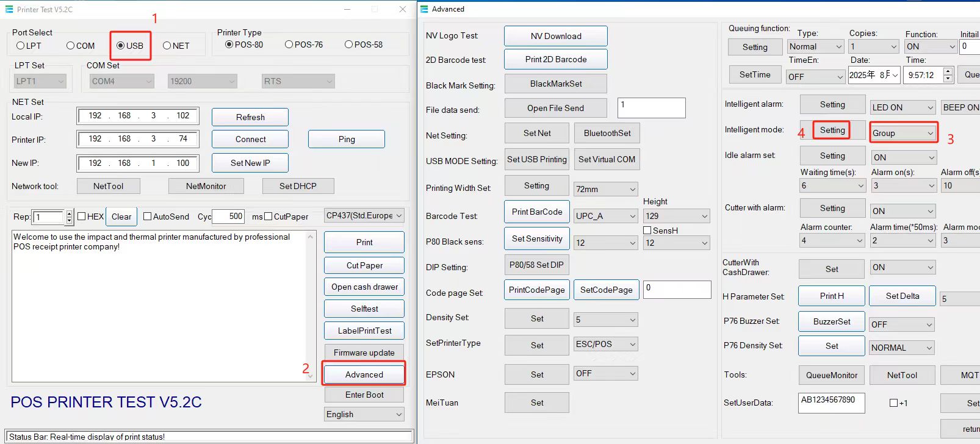Expand the Density Set value 5 dropdown
This screenshot has width=980, height=444.
coord(606,320)
